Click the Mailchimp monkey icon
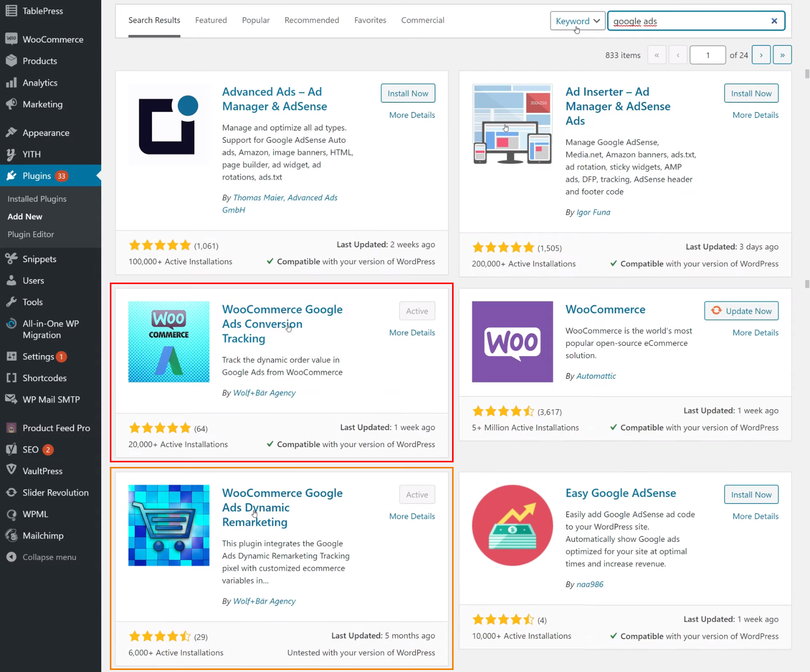 [11, 535]
